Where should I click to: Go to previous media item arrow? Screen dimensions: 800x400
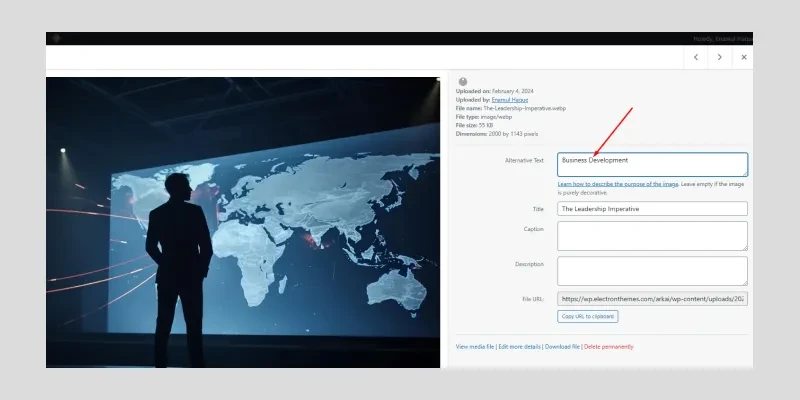tap(695, 57)
